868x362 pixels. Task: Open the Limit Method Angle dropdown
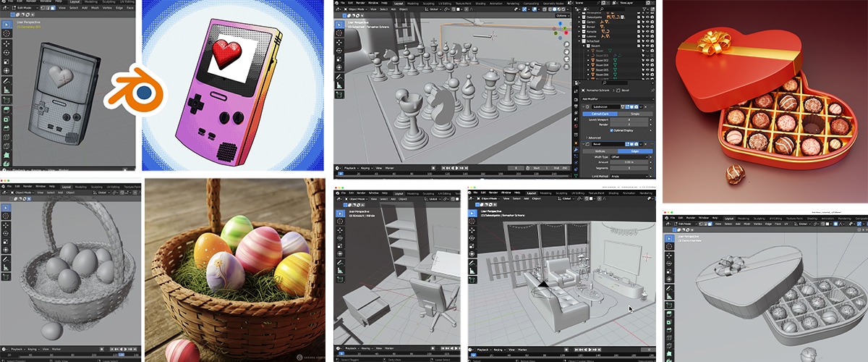629,176
